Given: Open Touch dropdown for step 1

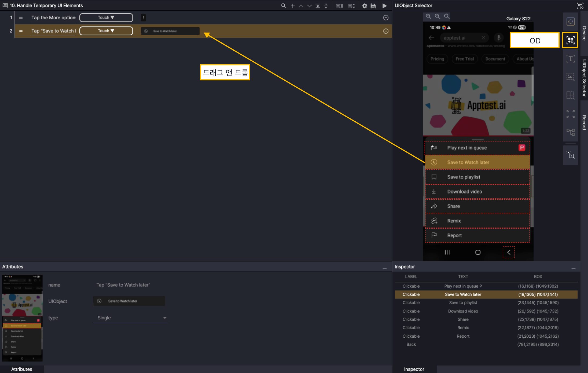Looking at the screenshot, I should tap(106, 18).
